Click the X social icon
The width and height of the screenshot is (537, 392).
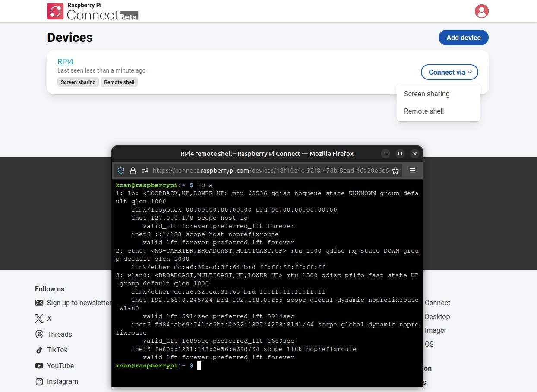click(x=39, y=319)
